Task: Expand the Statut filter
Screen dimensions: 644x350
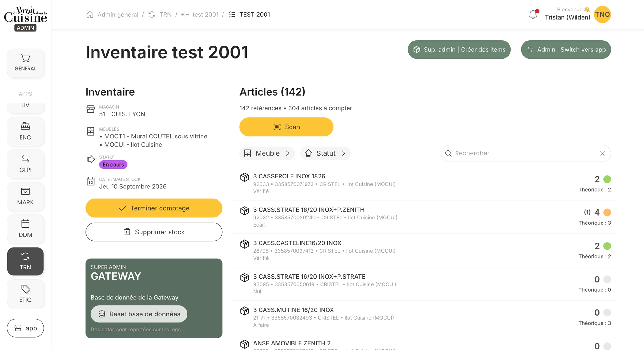Action: (x=325, y=153)
